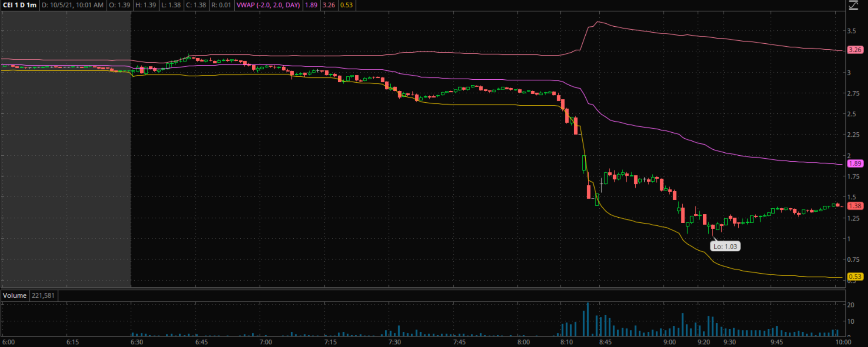Viewport: 868px width, 347px height.
Task: Click the date readout D: 10/5/21, 10:01 AM
Action: coord(73,5)
